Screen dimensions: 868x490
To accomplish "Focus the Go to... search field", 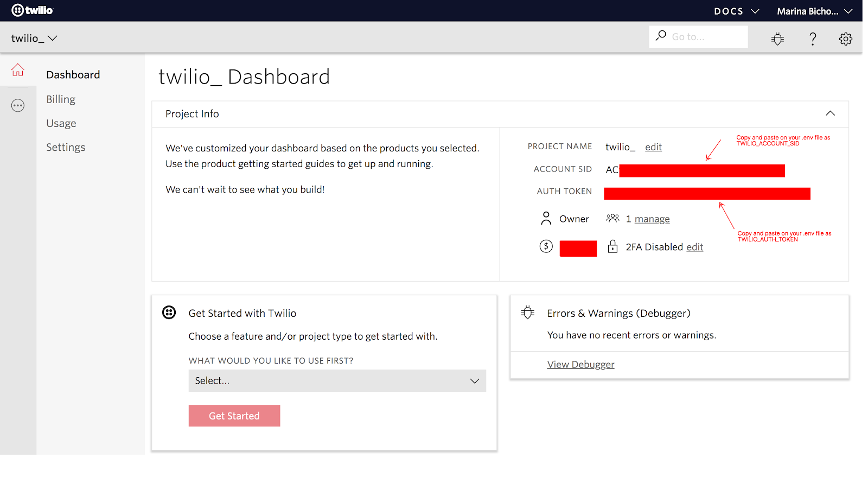I will (x=698, y=37).
